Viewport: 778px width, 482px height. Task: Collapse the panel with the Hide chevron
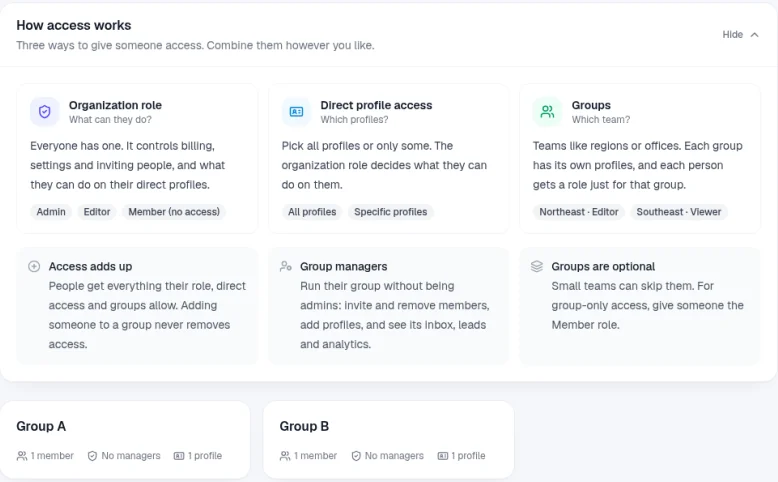coord(754,35)
